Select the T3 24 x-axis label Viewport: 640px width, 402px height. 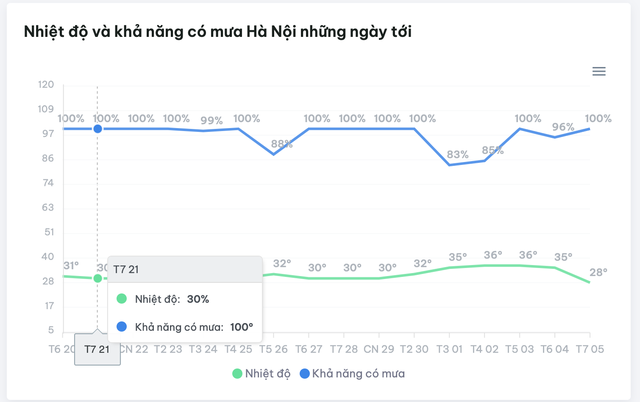[x=203, y=349]
